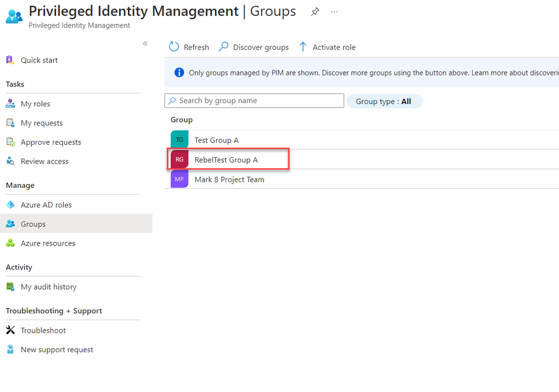This screenshot has height=392, width=559.
Task: Click Activate role in the toolbar
Action: [327, 47]
